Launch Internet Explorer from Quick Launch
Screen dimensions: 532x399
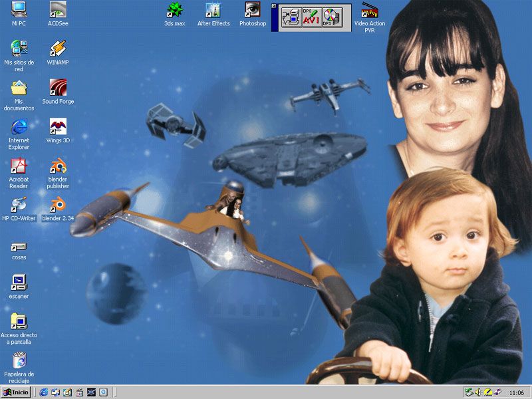coord(43,392)
